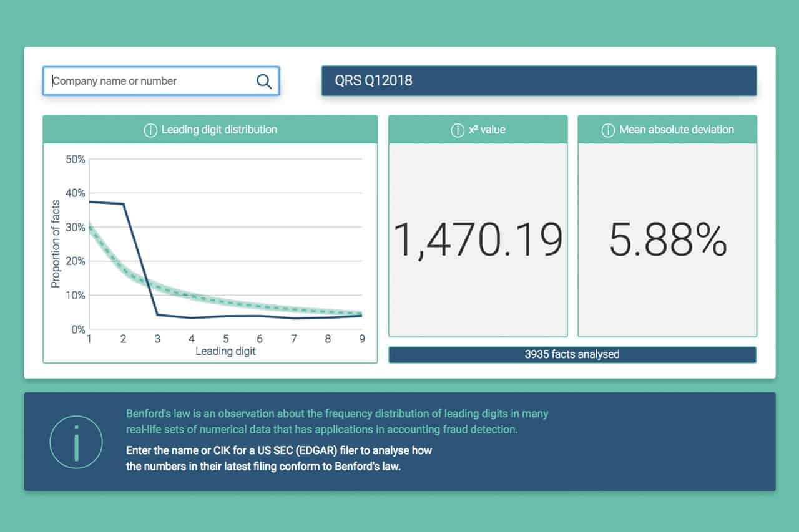Click the Proportion of facts axis label
This screenshot has height=532, width=799.
56,244
